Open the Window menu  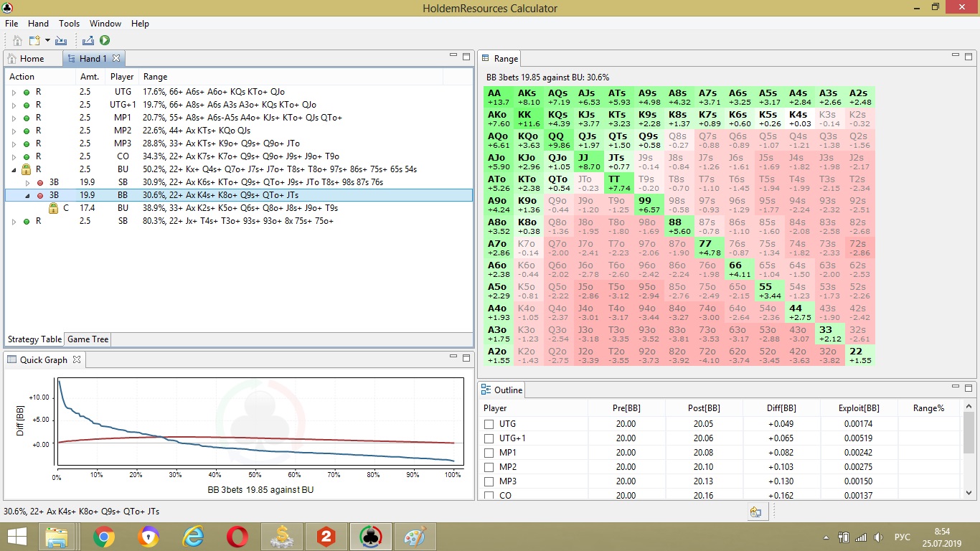pyautogui.click(x=105, y=23)
